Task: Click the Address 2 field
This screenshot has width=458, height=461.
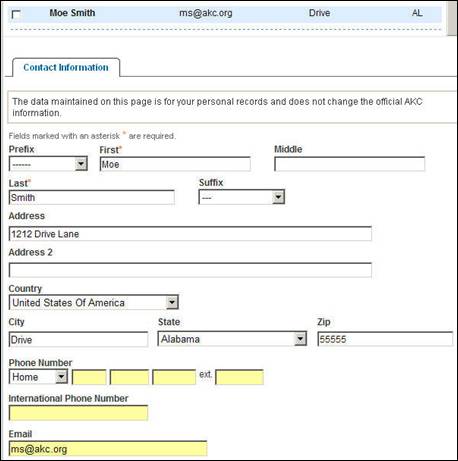Action: [x=190, y=270]
